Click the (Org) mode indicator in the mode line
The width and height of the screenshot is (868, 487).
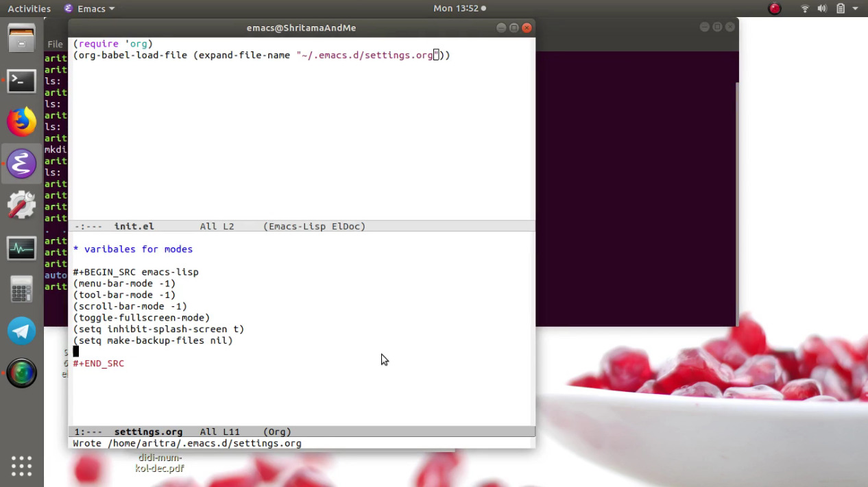click(277, 432)
